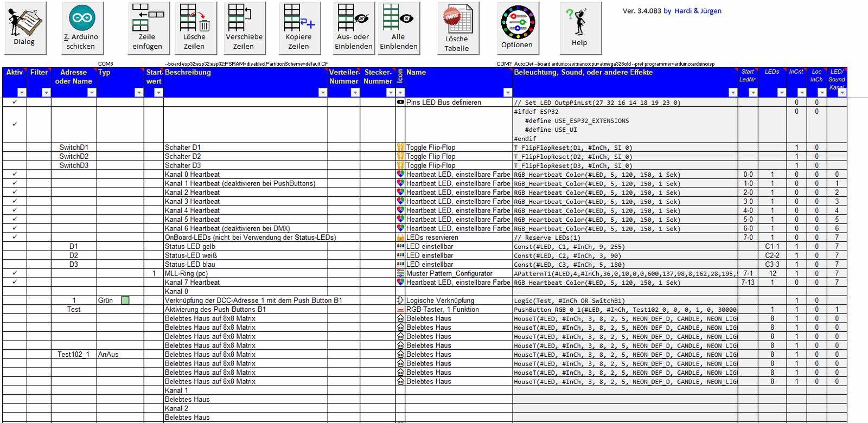
Task: Toggle Aktiv checkmark for MLL-Ring (pc) row
Action: click(15, 273)
